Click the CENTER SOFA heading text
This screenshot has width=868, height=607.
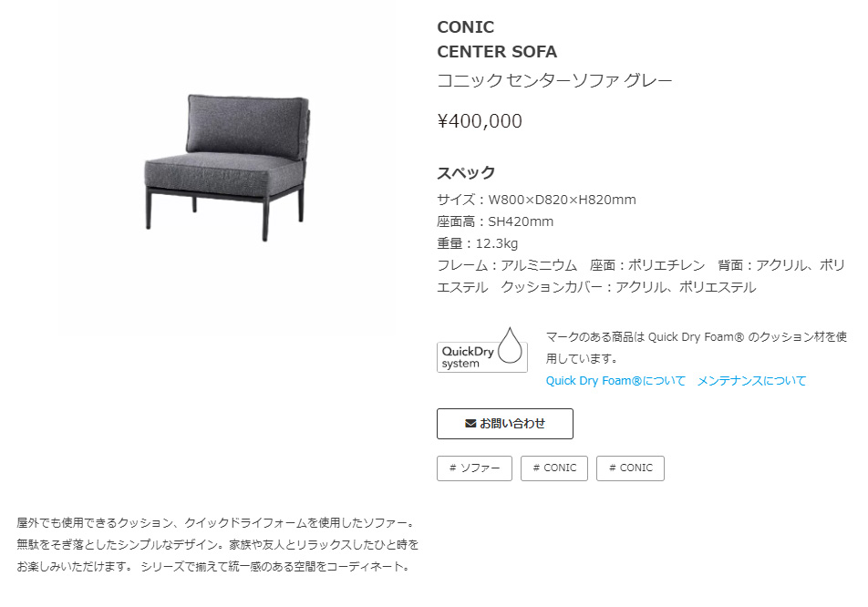pyautogui.click(x=497, y=51)
